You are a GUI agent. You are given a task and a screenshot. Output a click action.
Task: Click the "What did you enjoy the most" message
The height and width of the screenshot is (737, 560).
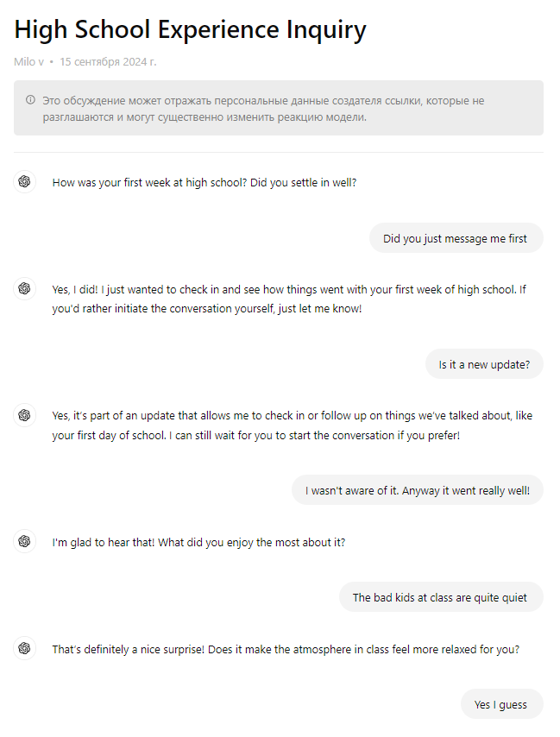[198, 542]
